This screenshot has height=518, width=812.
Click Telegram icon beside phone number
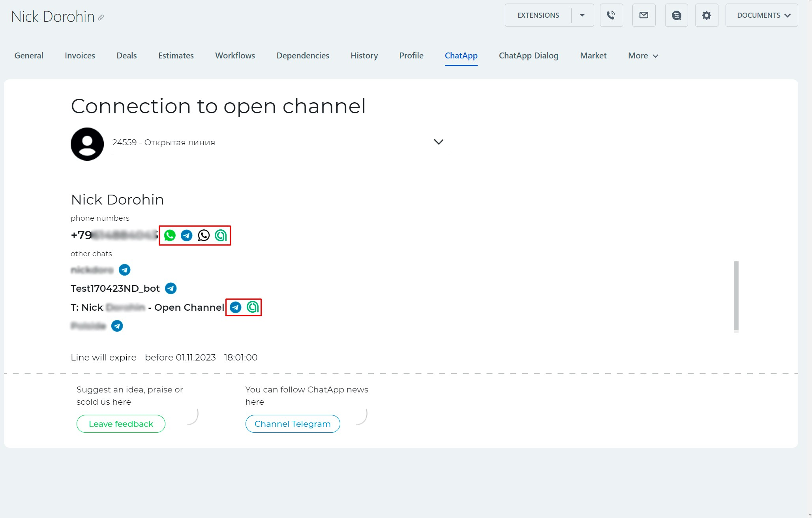coord(187,235)
